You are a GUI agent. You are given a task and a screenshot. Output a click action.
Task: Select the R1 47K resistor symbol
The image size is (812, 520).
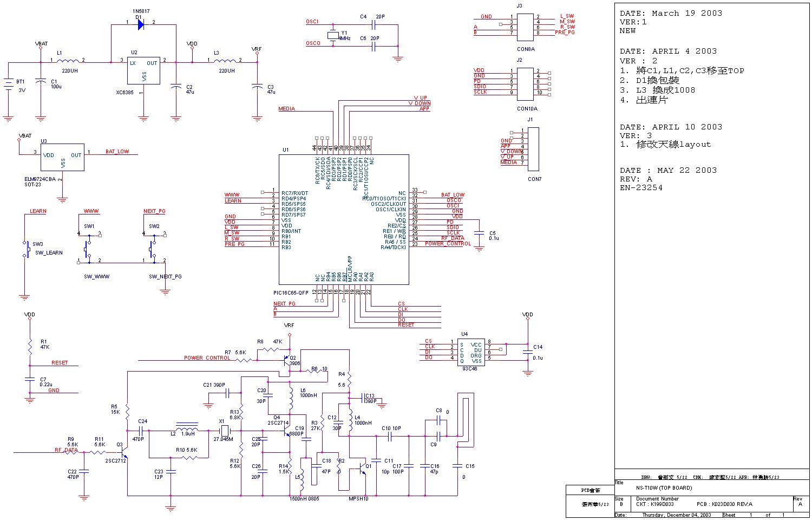30,344
